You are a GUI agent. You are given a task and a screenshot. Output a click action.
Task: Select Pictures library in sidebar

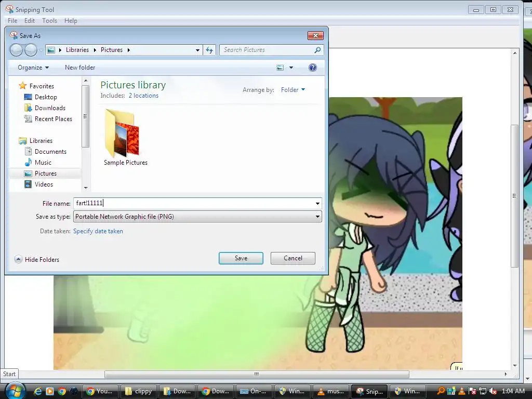click(45, 174)
